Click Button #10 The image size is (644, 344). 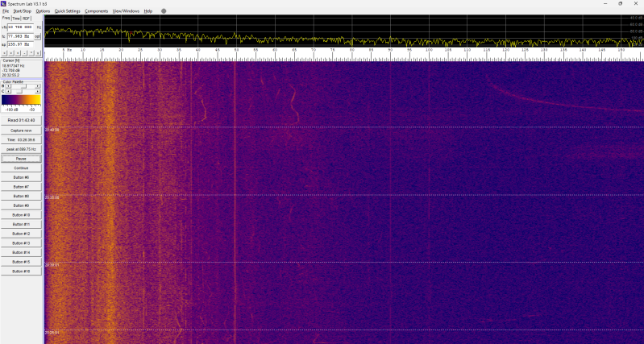pos(21,215)
